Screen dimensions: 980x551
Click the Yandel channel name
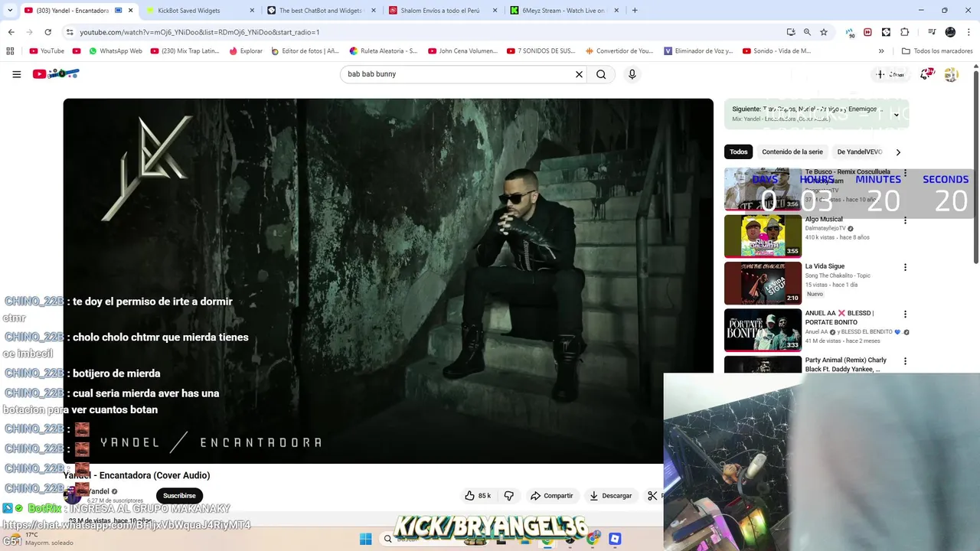(x=100, y=491)
